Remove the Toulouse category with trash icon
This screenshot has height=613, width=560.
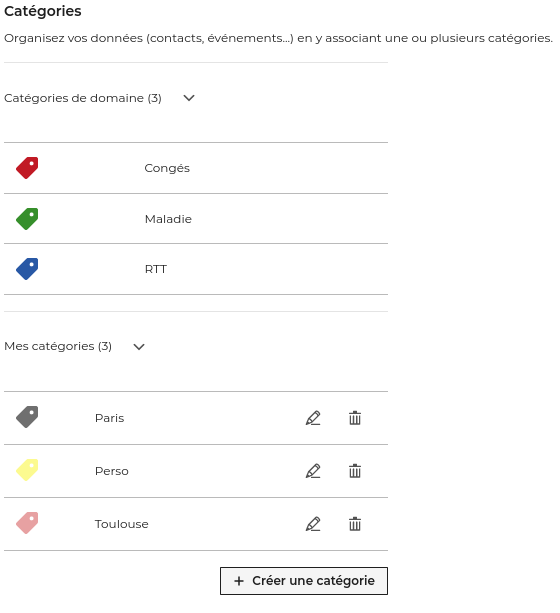[x=355, y=524]
